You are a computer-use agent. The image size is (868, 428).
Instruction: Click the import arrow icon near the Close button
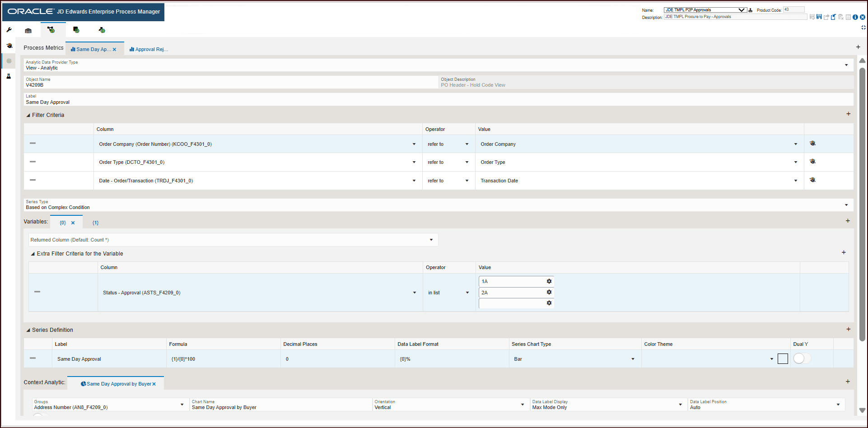(833, 17)
